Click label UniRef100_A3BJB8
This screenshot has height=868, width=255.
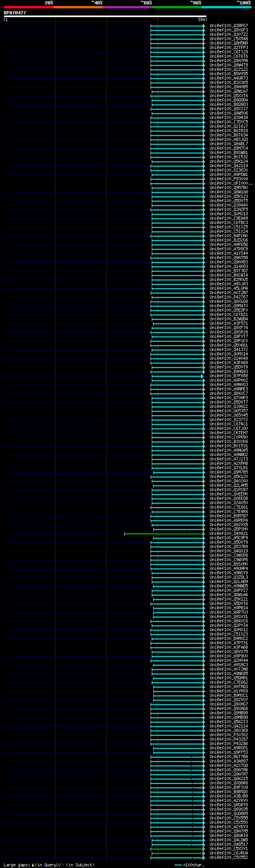click(229, 796)
